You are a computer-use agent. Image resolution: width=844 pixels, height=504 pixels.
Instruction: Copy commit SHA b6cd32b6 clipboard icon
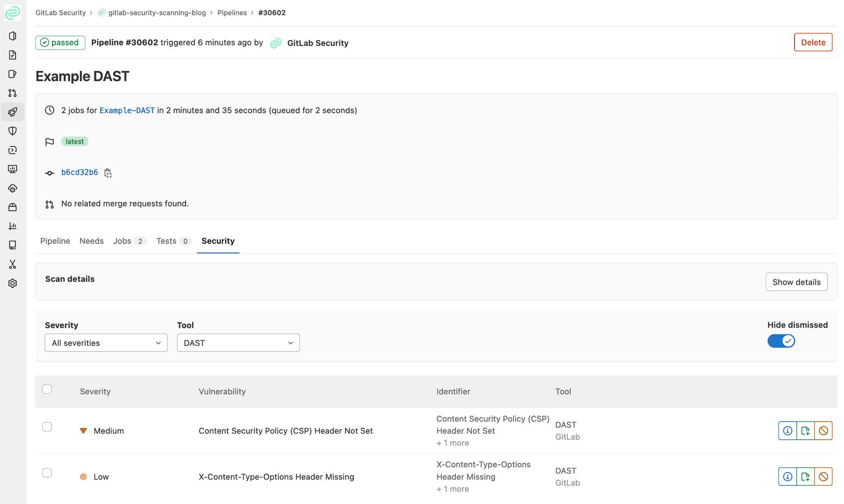click(108, 173)
